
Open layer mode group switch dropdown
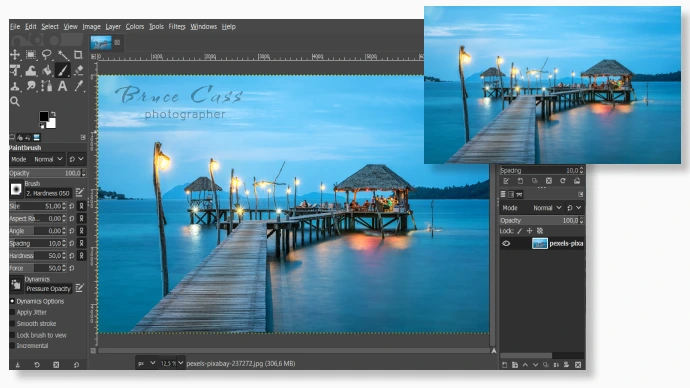coord(574,208)
